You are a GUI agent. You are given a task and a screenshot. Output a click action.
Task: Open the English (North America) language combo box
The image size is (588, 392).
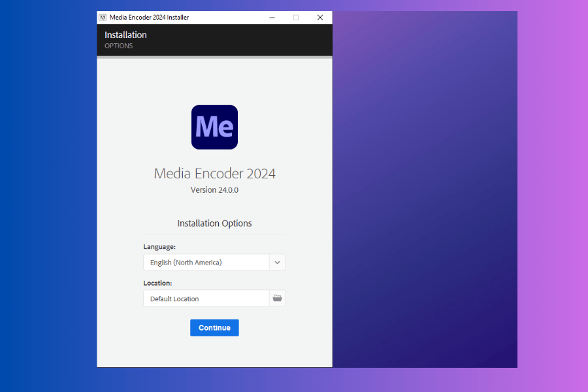click(x=206, y=263)
